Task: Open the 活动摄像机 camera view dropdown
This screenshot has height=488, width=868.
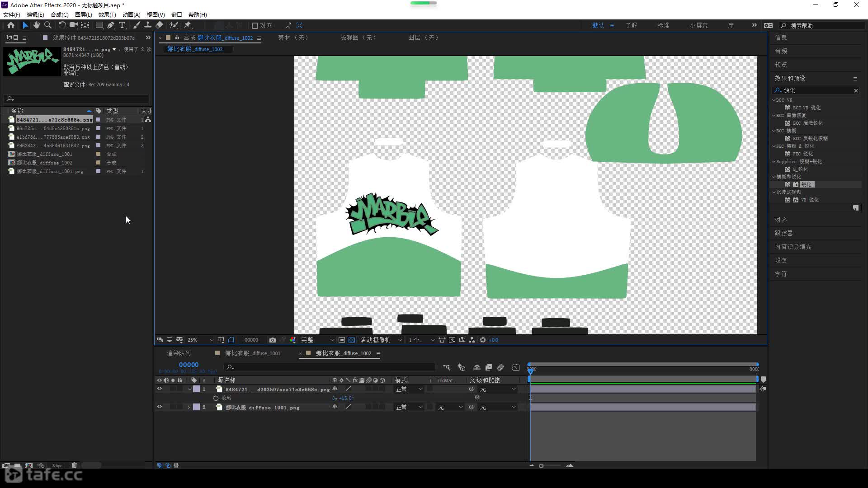Action: pos(381,340)
